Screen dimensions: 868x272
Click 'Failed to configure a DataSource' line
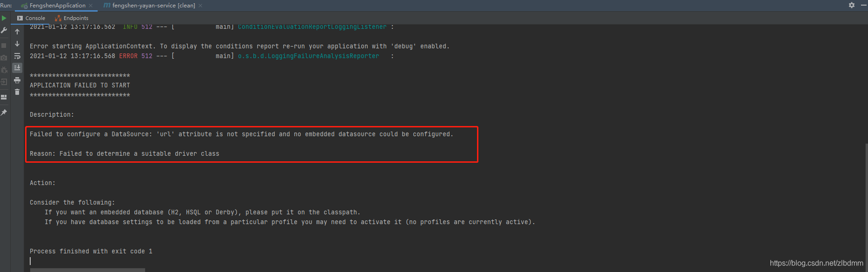pos(241,134)
